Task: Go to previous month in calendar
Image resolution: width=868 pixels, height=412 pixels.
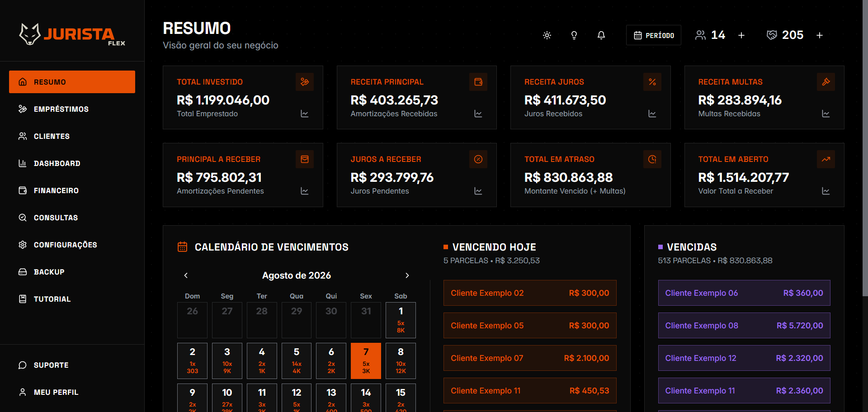Action: 186,275
